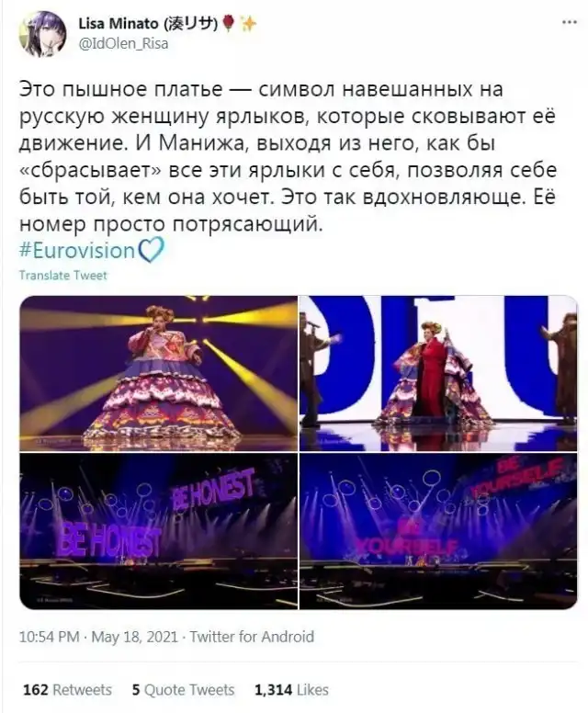Open the Twitter for Android source link
Screen dimensions: 588x713
click(252, 636)
